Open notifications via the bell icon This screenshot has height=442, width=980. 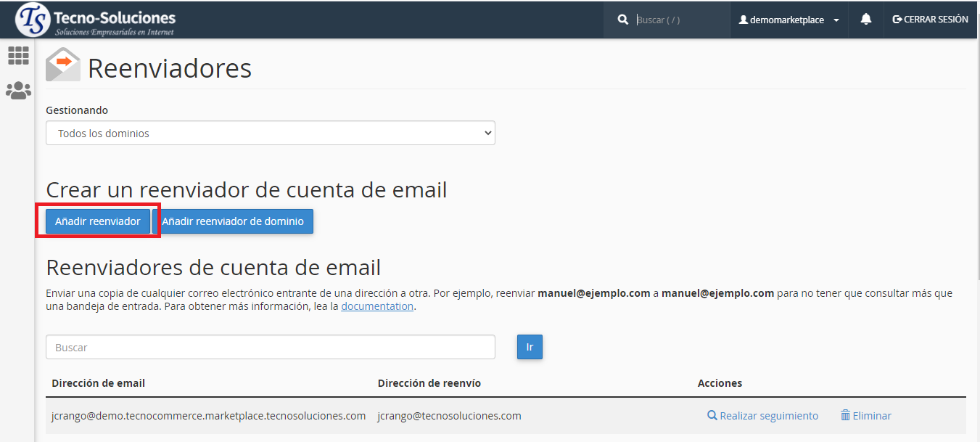[x=865, y=19]
